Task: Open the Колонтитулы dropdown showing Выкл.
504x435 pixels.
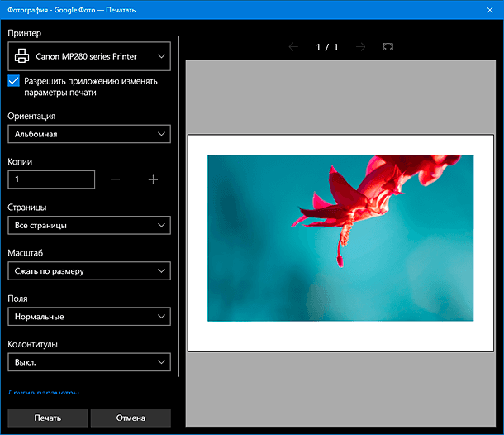Action: point(89,362)
